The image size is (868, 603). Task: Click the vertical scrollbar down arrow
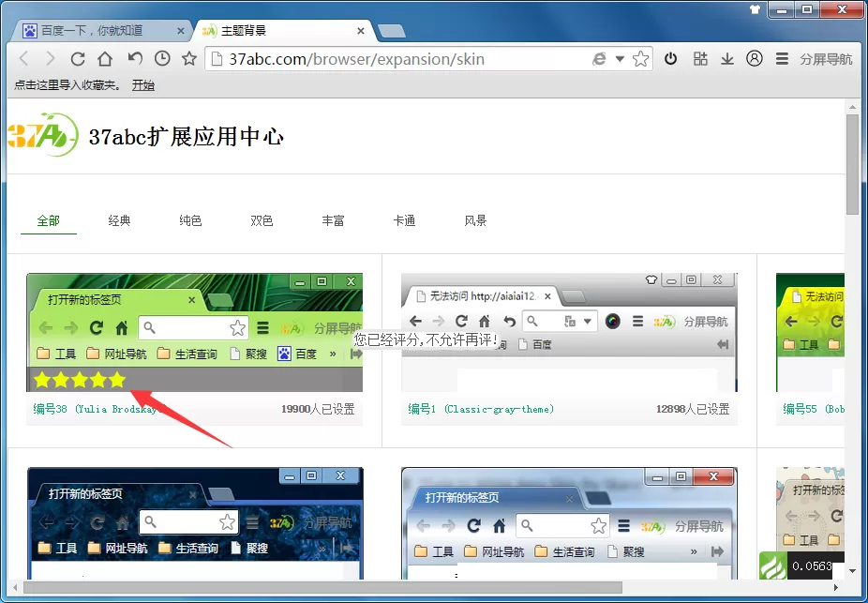(852, 571)
